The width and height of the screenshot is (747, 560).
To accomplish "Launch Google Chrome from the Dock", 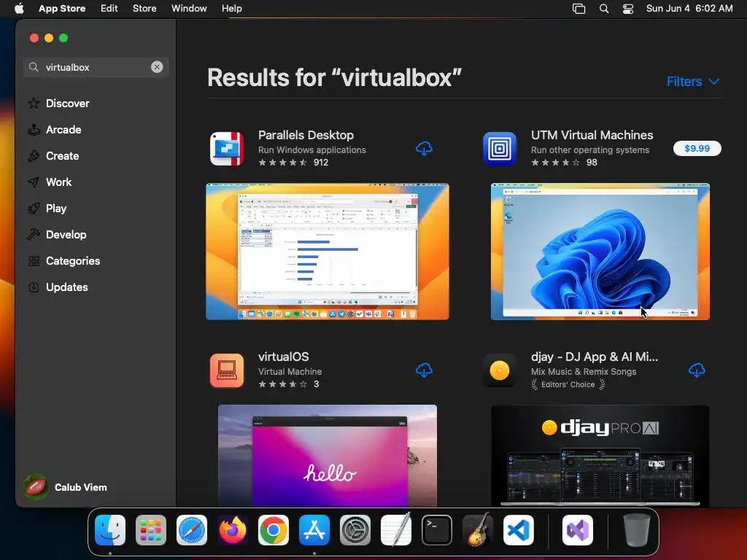I will (274, 530).
